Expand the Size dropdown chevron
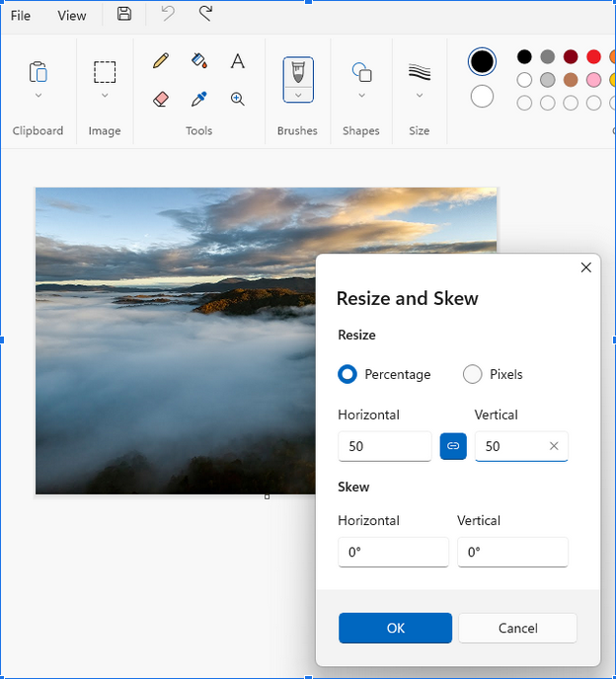 coord(420,96)
